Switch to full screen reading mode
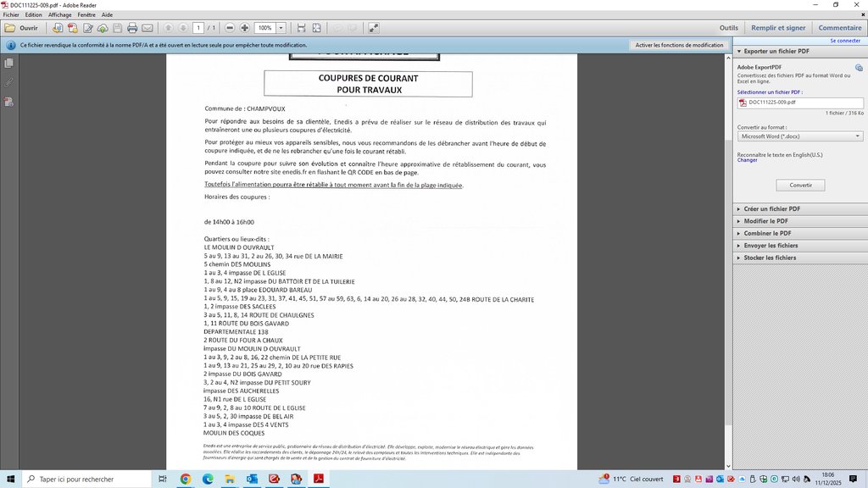 317,28
